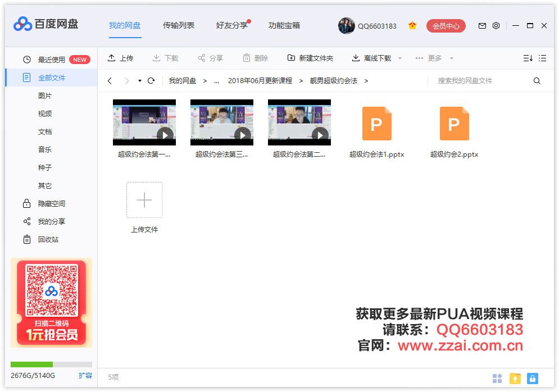This screenshot has height=392, width=559.
Task: Expand the navigation history dropdown
Action: (140, 81)
